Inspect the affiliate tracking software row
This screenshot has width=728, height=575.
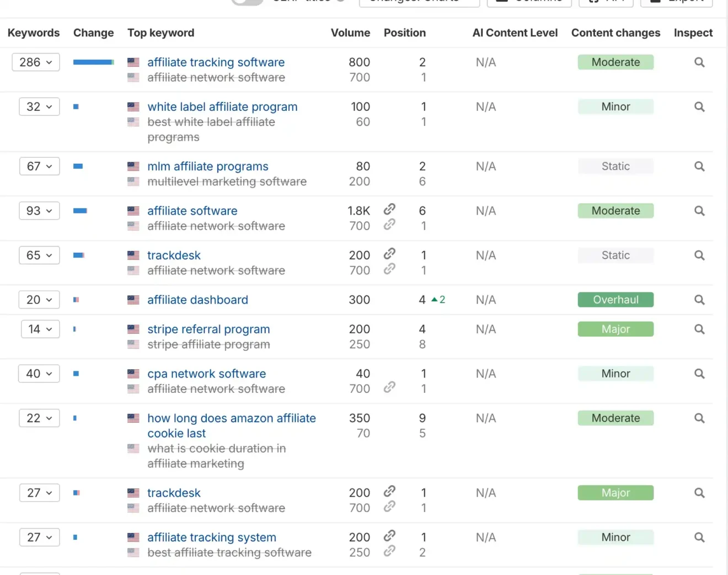click(x=699, y=62)
